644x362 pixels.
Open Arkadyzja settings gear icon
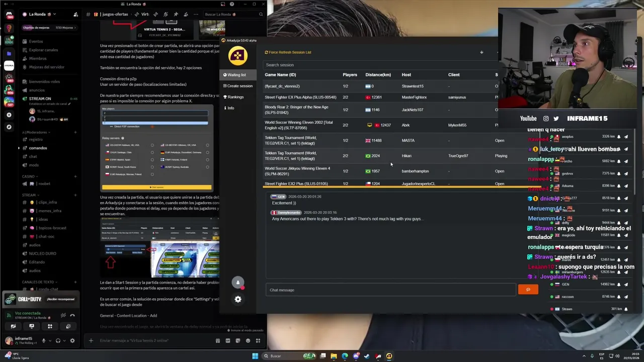(238, 299)
